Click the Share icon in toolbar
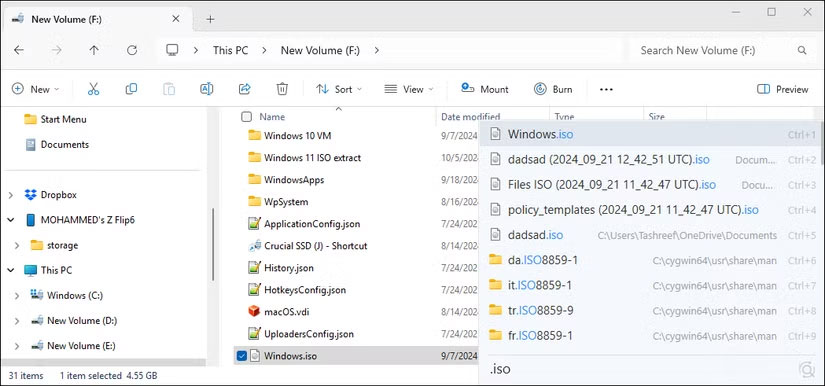 click(245, 89)
